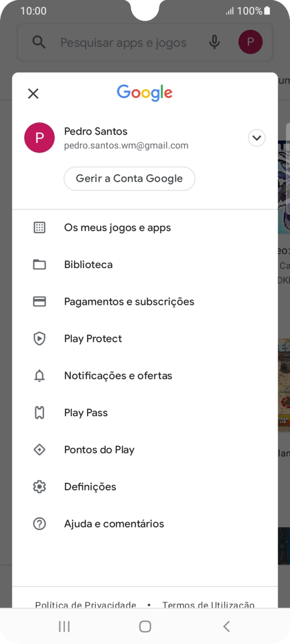Open Play Protect
This screenshot has width=290, height=644.
click(x=94, y=338)
